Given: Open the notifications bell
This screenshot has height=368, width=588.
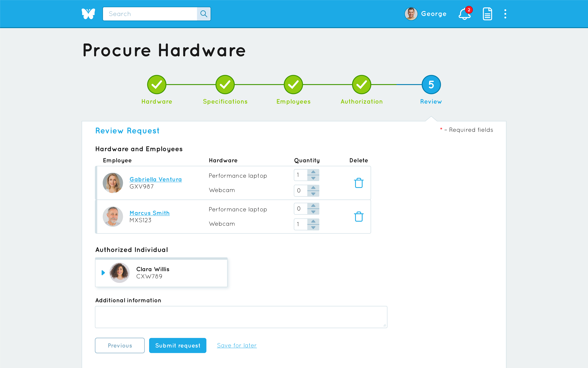Looking at the screenshot, I should click(x=464, y=14).
